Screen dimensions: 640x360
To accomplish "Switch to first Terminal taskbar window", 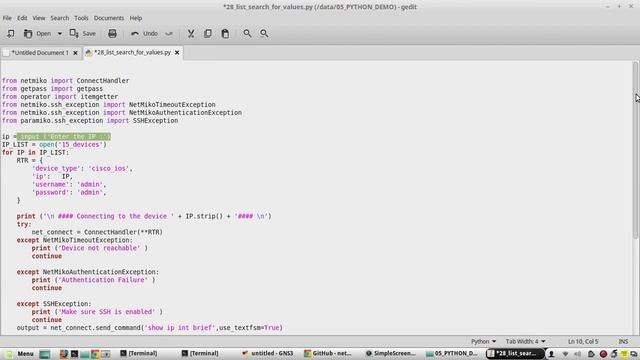I will 139,353.
